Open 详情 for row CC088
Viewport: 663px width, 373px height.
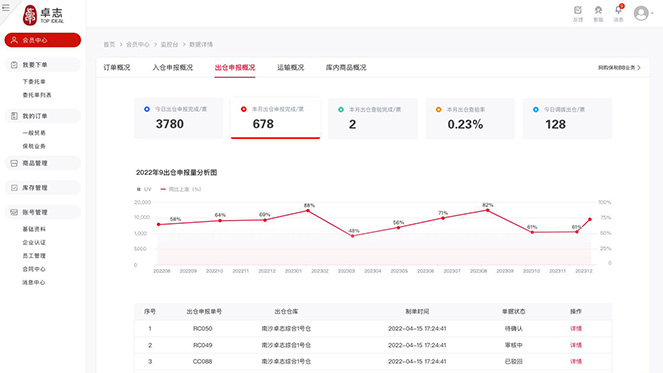click(x=576, y=362)
